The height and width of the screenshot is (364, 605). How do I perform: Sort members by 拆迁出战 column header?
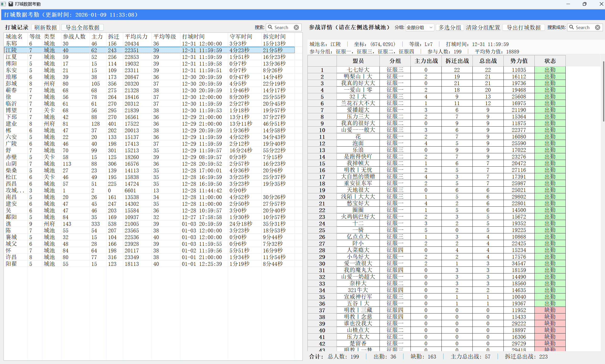(x=457, y=61)
